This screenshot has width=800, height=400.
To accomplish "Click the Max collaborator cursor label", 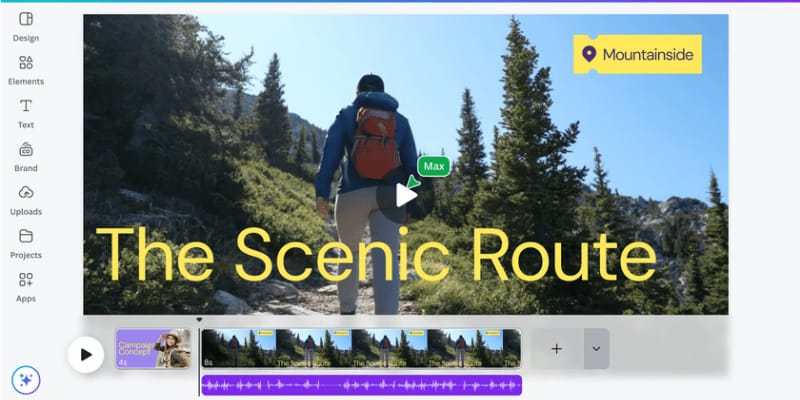I will pos(434,166).
